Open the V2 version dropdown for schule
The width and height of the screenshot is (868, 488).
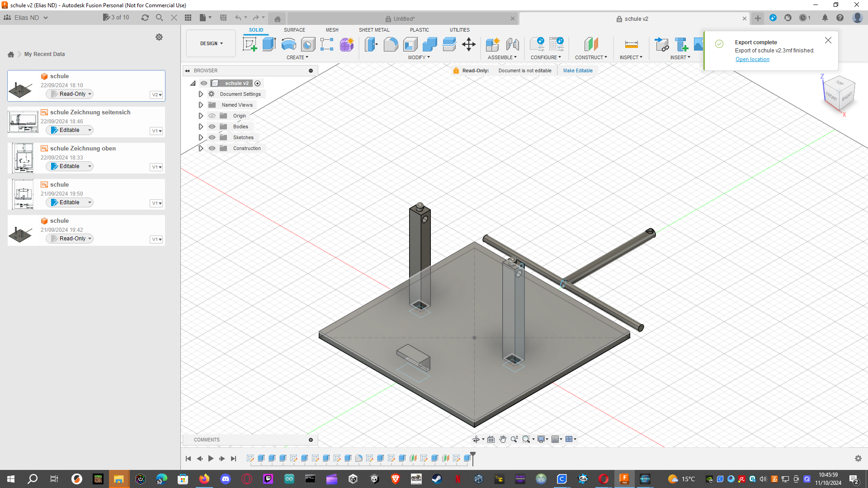pos(156,95)
